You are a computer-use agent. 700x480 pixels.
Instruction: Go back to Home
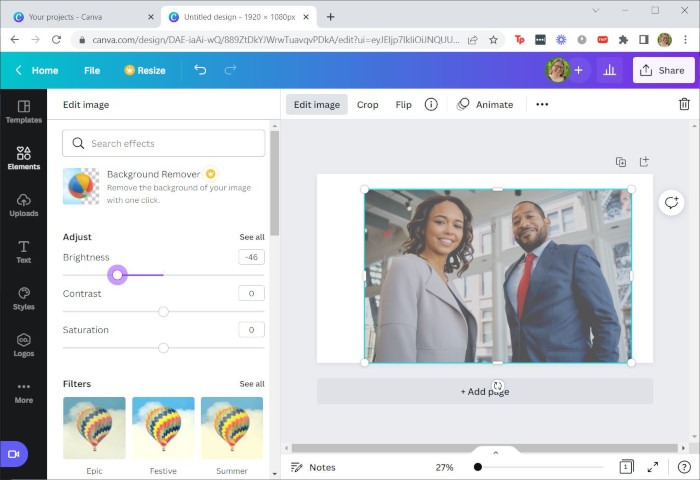(x=38, y=71)
